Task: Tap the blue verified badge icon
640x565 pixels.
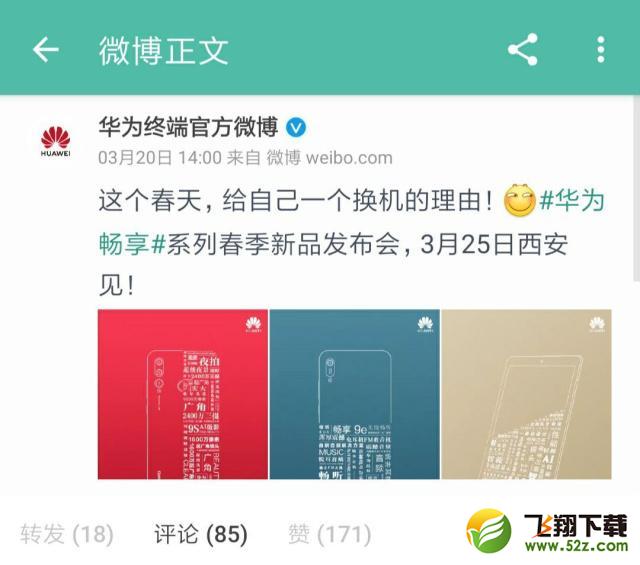Action: [296, 127]
